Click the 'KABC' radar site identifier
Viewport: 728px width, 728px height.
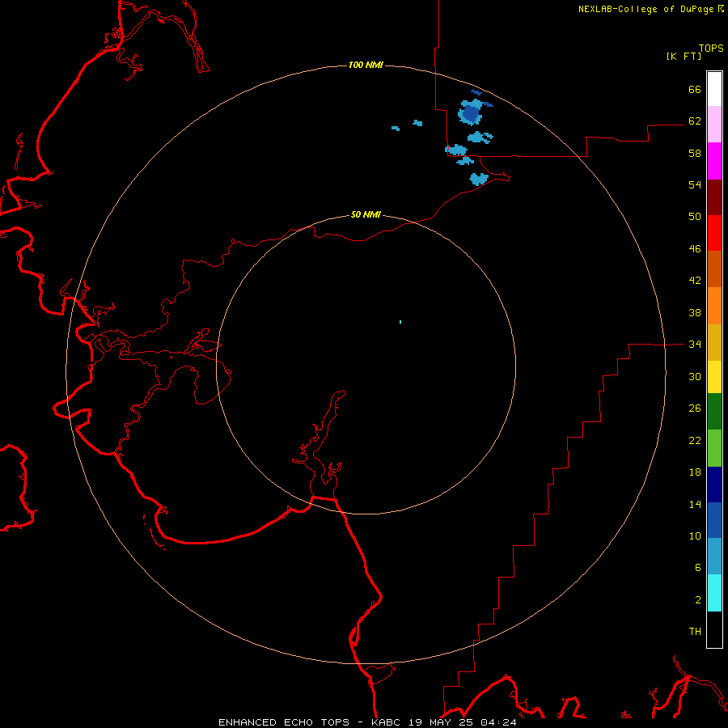387,722
